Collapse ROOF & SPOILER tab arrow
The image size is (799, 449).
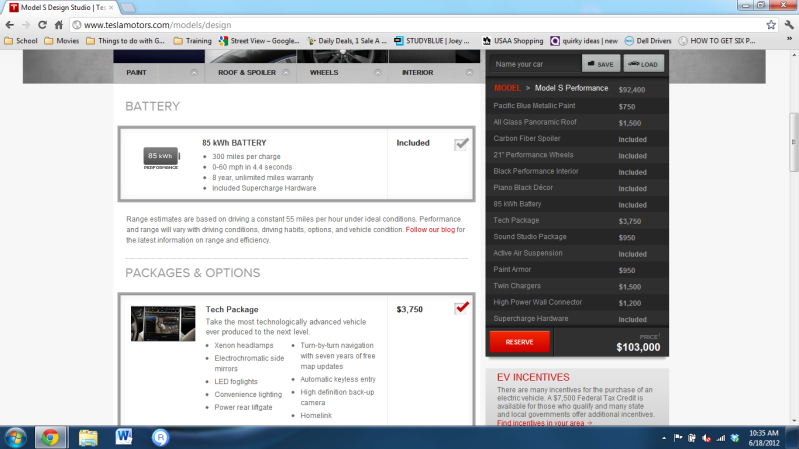286,73
